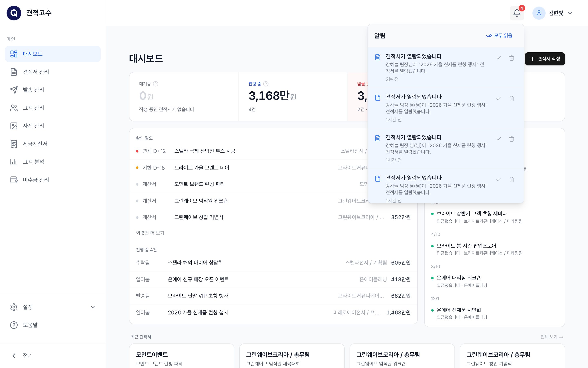
Task: Collapse the sidebar with 접기
Action: tap(53, 356)
